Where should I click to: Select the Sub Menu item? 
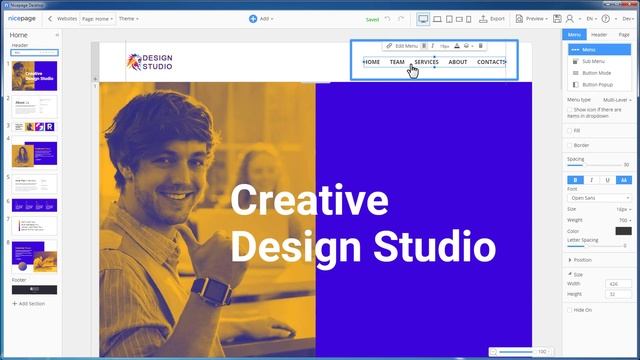600,61
